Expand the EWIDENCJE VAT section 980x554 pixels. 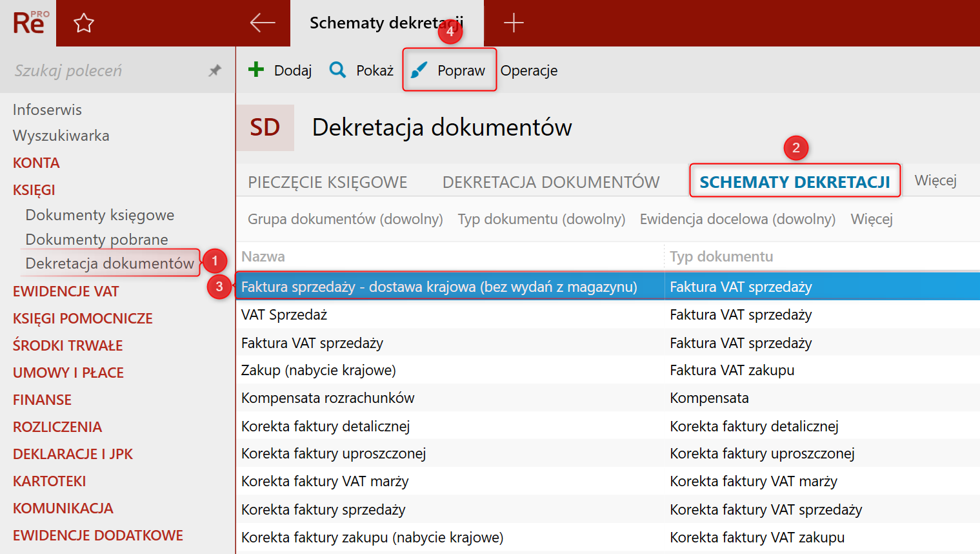pyautogui.click(x=66, y=291)
